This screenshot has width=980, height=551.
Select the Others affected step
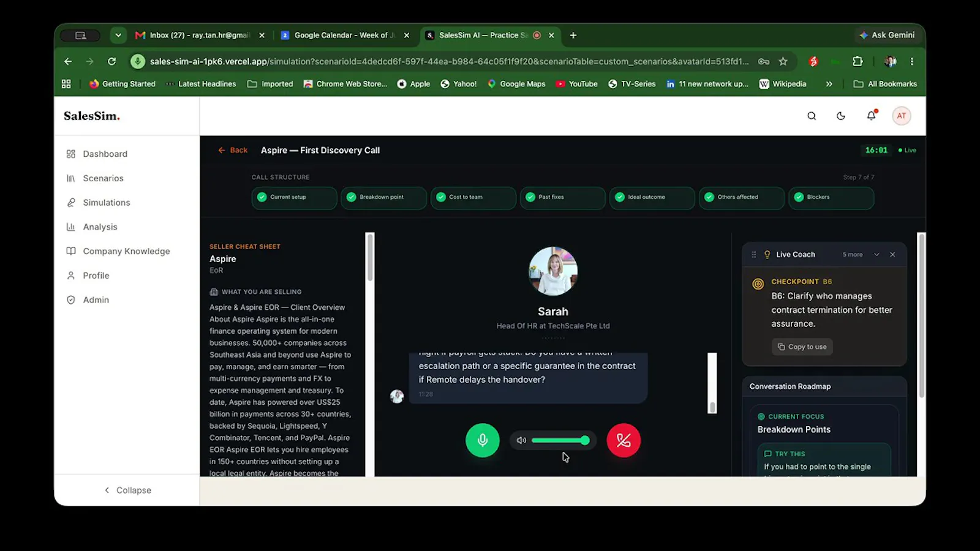point(741,197)
